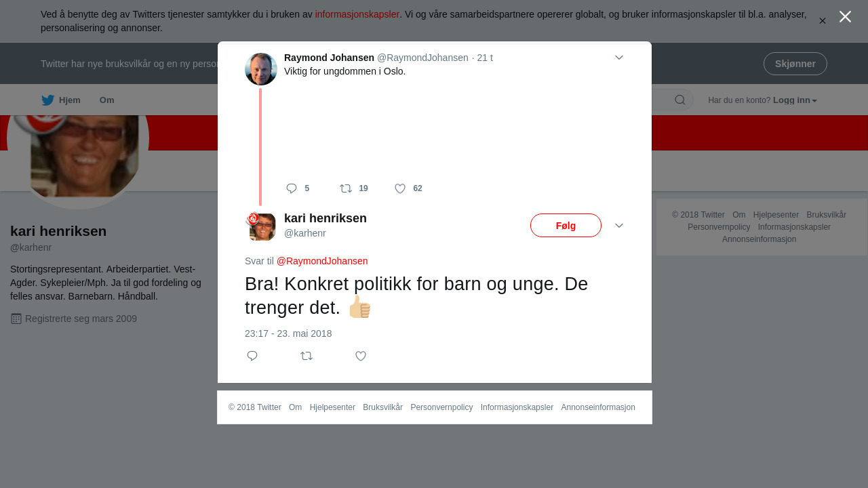Viewport: 868px width, 488px height.
Task: Like Raymond Johansen's tweet with 62 likes
Action: (400, 188)
